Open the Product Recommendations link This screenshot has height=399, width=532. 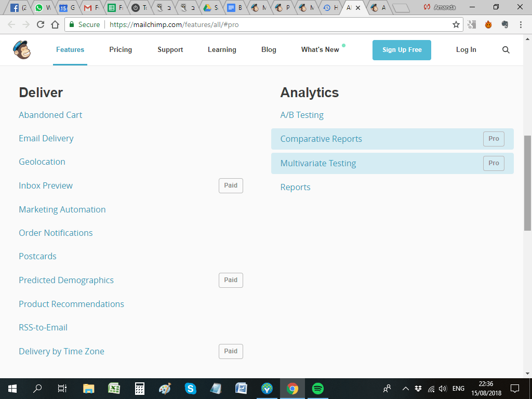tap(72, 304)
